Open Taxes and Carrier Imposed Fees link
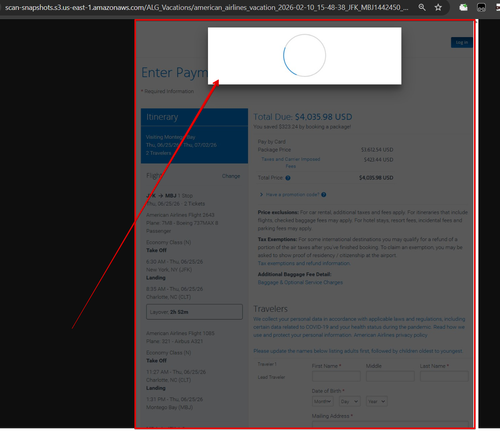 click(291, 163)
